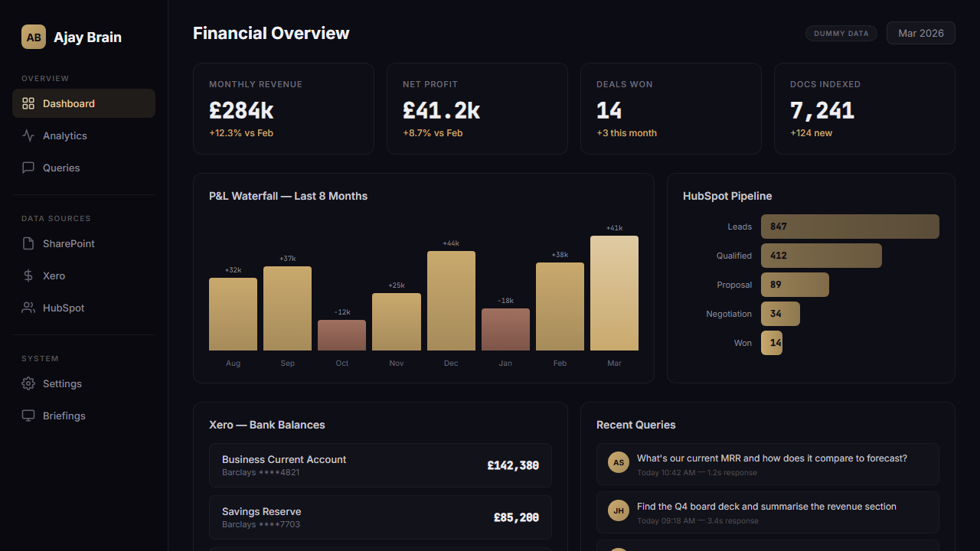
Task: Open the Mar 2026 month selector
Action: click(x=920, y=33)
